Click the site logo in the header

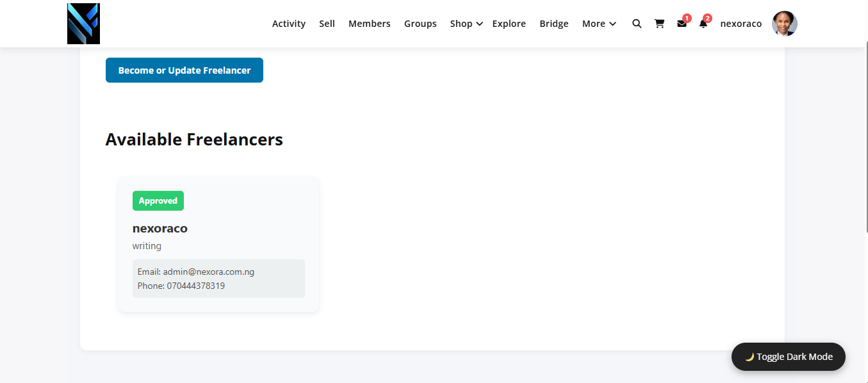(83, 24)
